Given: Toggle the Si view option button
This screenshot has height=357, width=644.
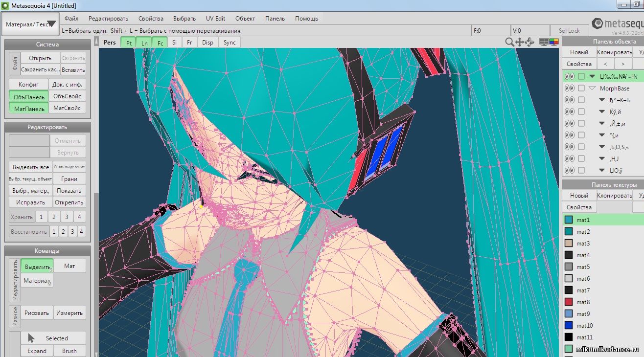Looking at the screenshot, I should point(174,43).
